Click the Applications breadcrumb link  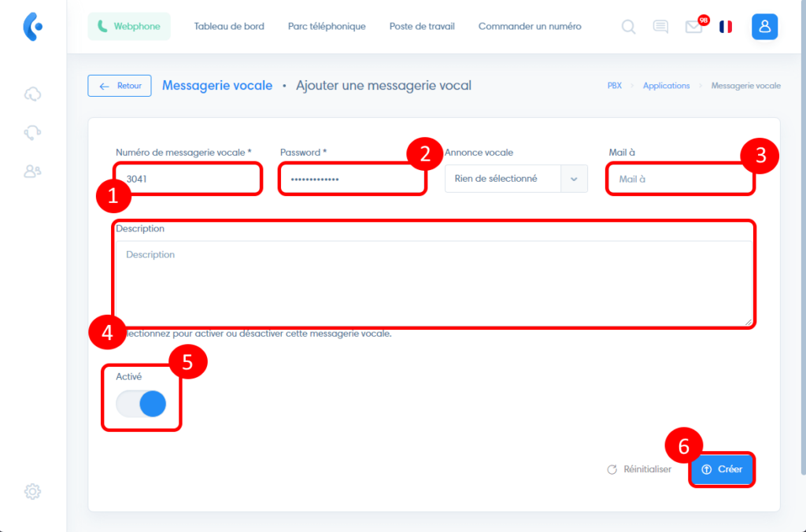pyautogui.click(x=666, y=86)
